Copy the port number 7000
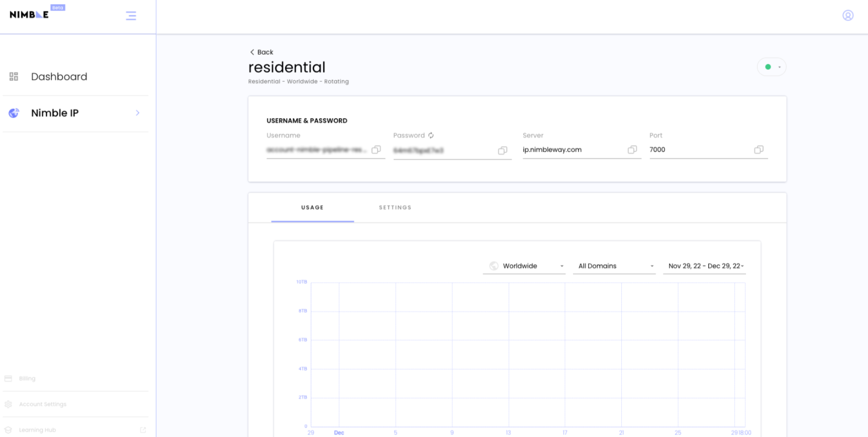 click(x=759, y=150)
